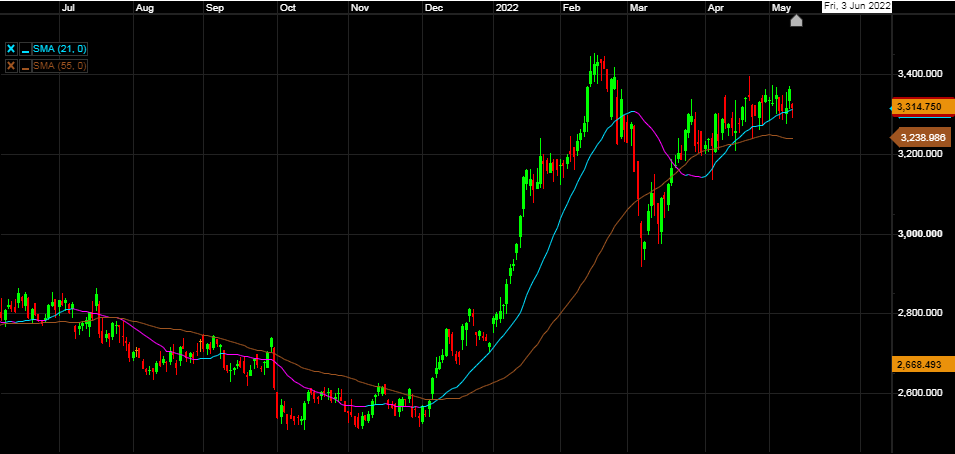This screenshot has width=955, height=454.
Task: Click the gray marker icon near May
Action: coord(796,20)
